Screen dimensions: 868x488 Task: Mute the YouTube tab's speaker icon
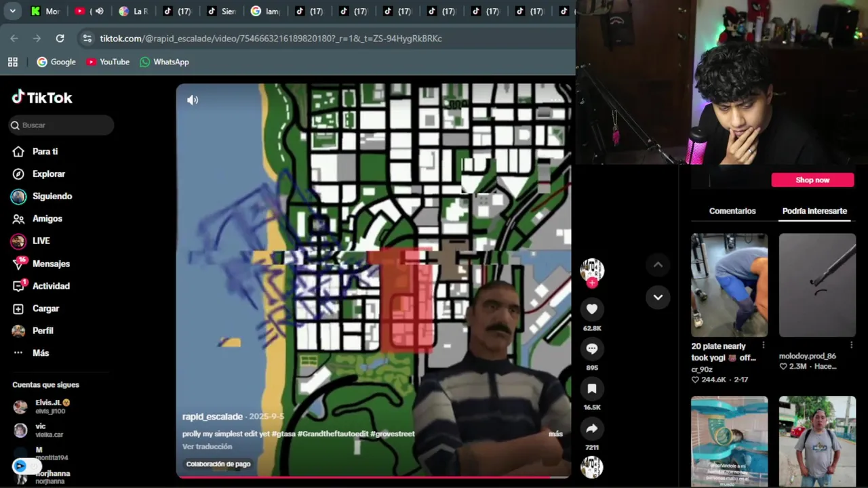click(x=99, y=11)
